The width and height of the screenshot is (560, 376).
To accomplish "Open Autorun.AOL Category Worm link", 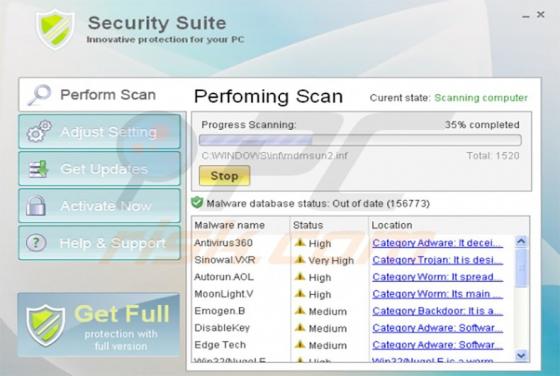I will coord(438,277).
